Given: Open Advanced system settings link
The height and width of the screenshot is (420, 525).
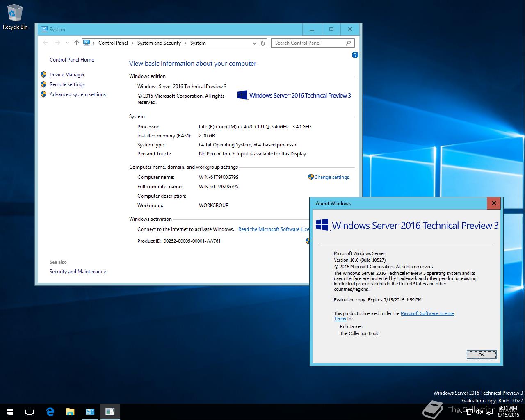Looking at the screenshot, I should point(78,94).
